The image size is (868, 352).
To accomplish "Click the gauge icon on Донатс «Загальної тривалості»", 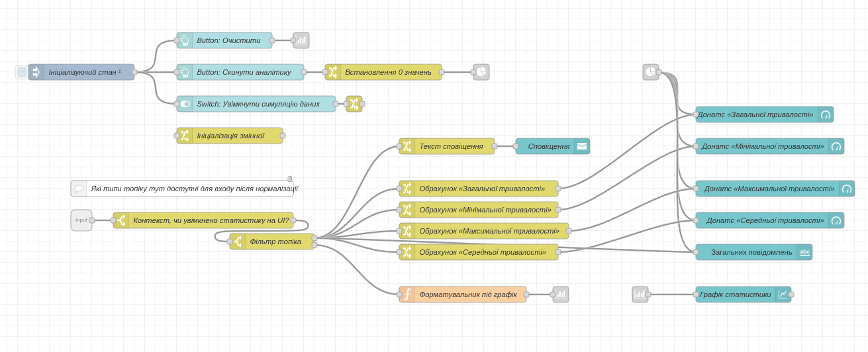I will (x=826, y=114).
